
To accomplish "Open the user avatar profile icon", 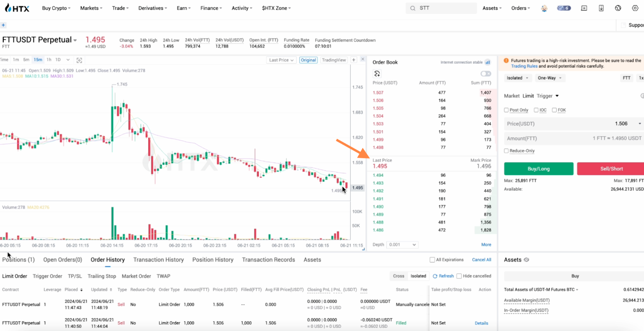I will coord(544,8).
